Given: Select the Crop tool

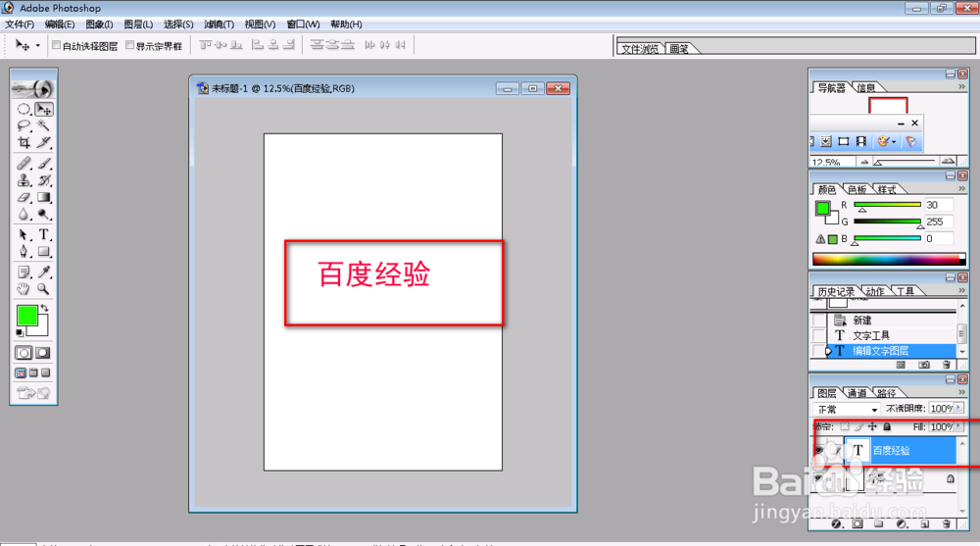Looking at the screenshot, I should 24,142.
